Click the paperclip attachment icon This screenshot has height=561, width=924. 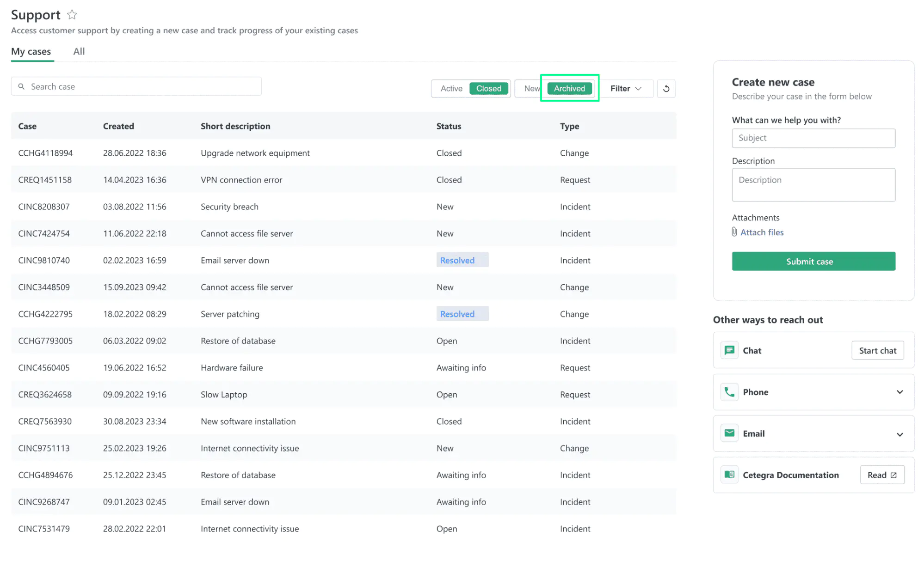[x=734, y=232]
